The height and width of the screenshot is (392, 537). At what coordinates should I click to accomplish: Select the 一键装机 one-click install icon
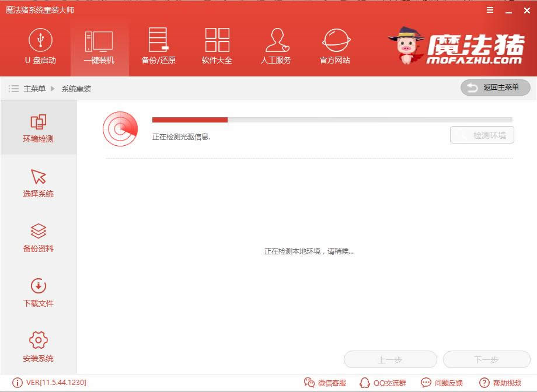(99, 47)
